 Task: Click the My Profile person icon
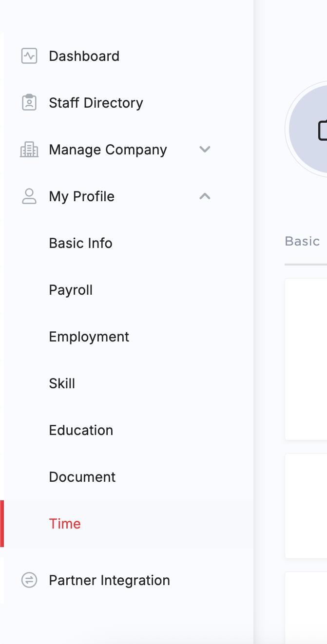pos(29,196)
